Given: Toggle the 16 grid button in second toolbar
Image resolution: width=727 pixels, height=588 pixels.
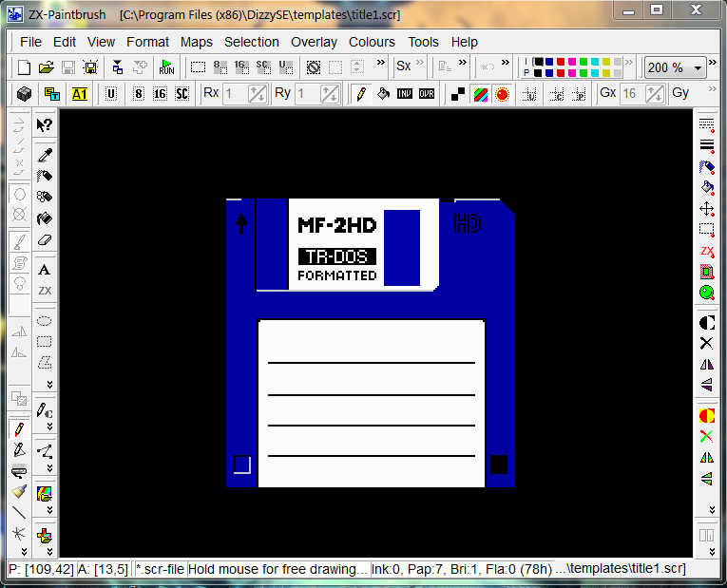Looking at the screenshot, I should tap(160, 94).
